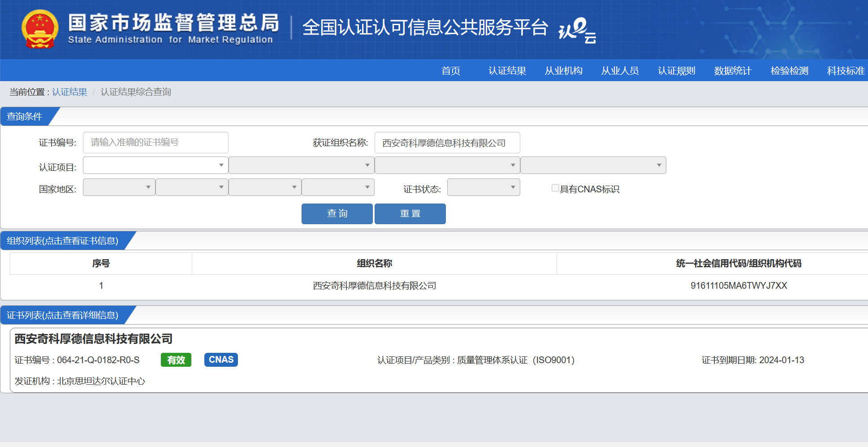This screenshot has width=868, height=447.
Task: Open the 证书状态 dropdown
Action: (x=484, y=187)
